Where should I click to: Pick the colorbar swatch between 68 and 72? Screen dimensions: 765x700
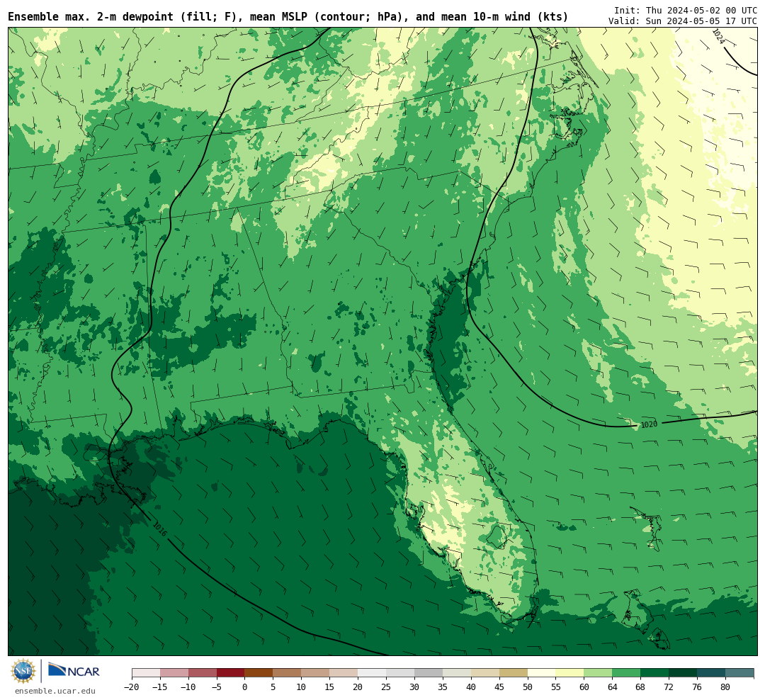pos(654,673)
